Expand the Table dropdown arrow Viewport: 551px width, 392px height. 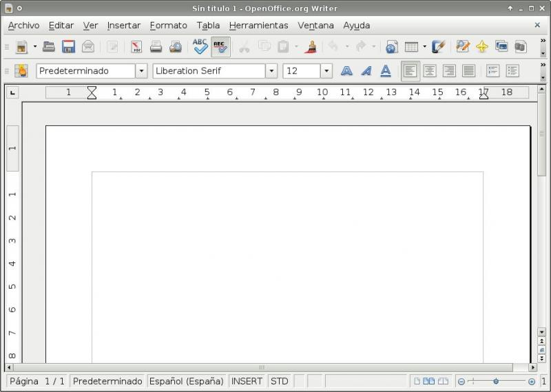click(424, 46)
